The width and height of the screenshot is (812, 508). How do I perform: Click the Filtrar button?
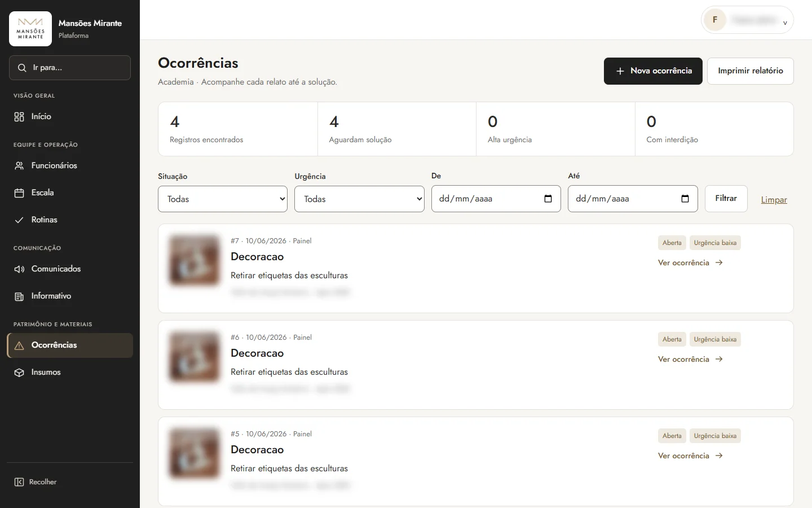click(726, 199)
